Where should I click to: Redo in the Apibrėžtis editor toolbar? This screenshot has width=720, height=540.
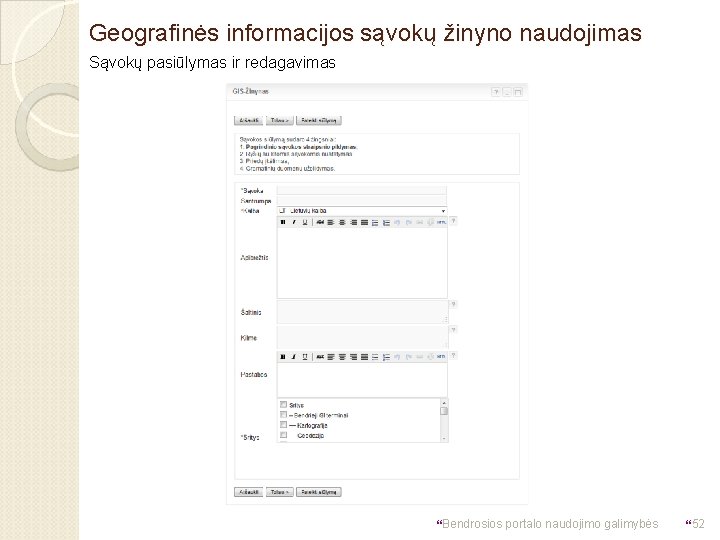pos(408,222)
